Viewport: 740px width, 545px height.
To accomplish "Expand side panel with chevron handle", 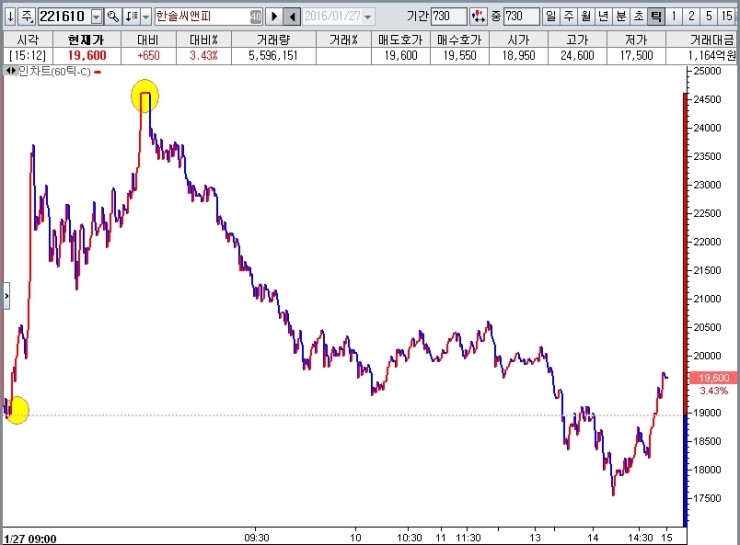I will click(x=6, y=296).
